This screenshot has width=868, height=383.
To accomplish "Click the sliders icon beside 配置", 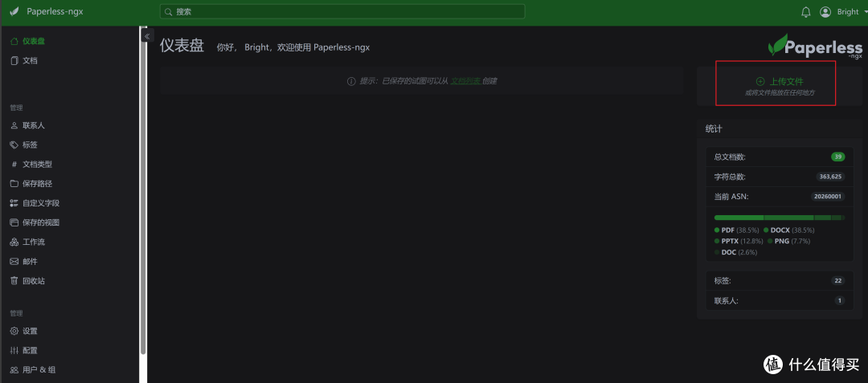I will (14, 350).
